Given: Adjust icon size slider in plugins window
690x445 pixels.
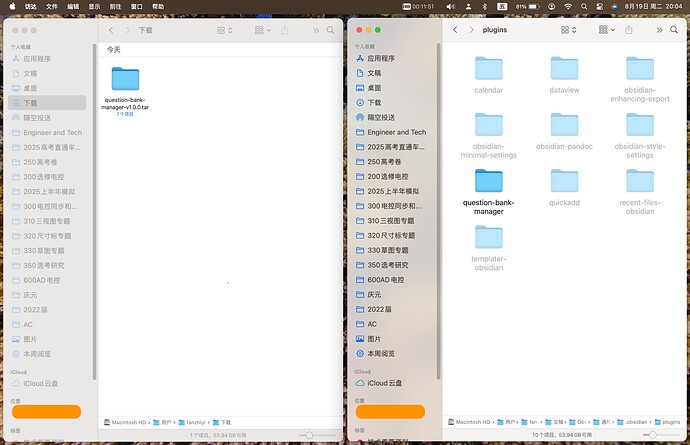Looking at the screenshot, I should [x=654, y=436].
